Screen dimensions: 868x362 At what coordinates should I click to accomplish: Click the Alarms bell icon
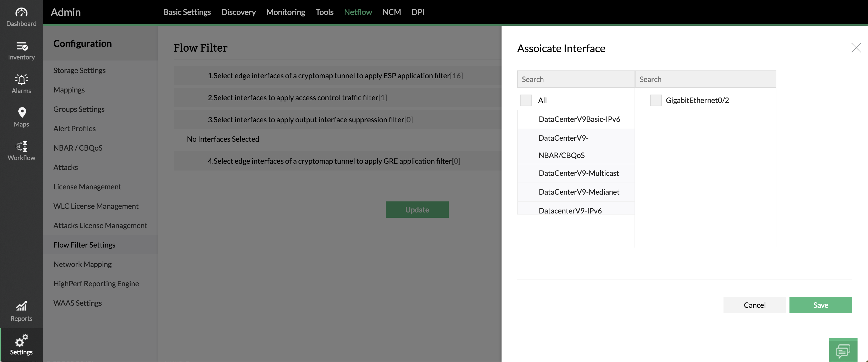(21, 80)
